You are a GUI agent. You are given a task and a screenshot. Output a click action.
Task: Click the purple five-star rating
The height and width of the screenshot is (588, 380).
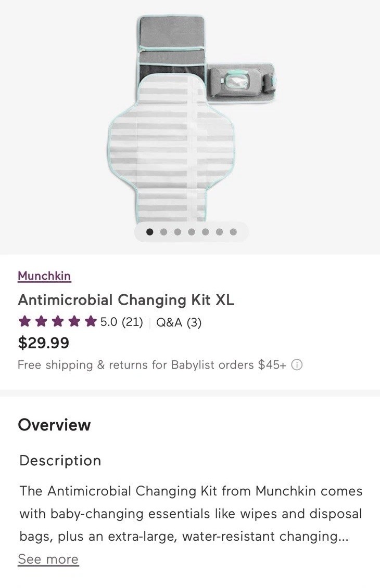pos(57,322)
